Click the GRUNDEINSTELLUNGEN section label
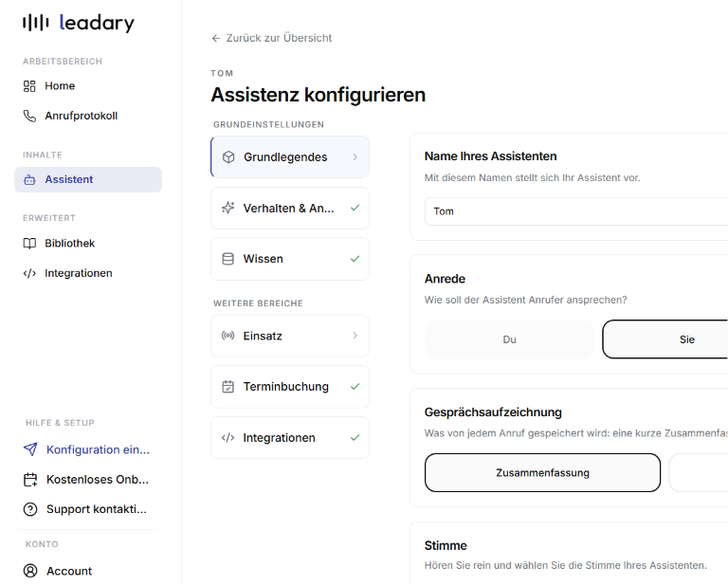The width and height of the screenshot is (728, 586). 268,124
